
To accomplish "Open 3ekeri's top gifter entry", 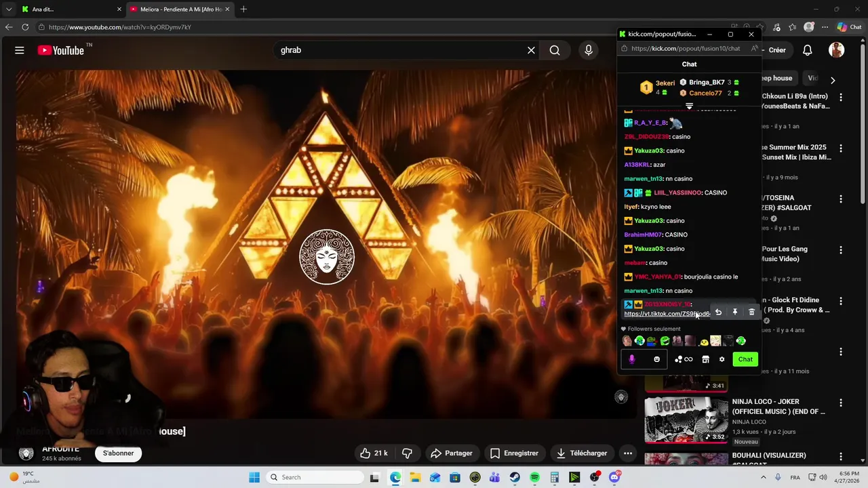I will point(658,87).
